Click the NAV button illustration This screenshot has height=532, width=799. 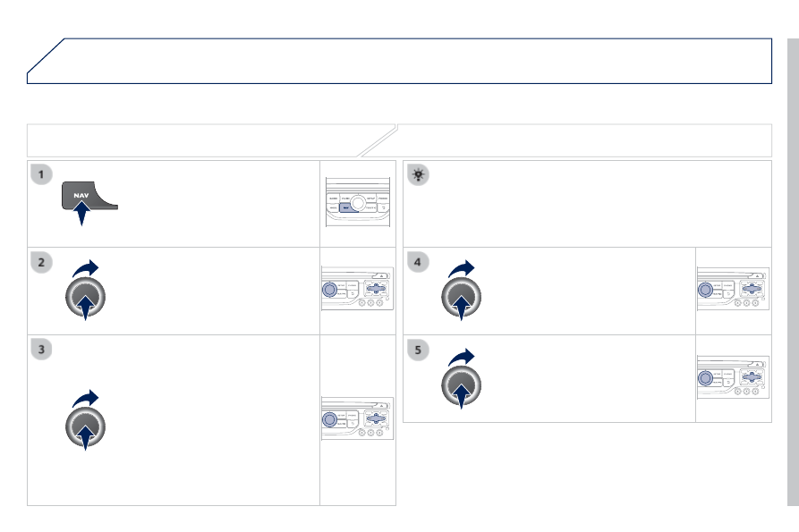point(89,196)
